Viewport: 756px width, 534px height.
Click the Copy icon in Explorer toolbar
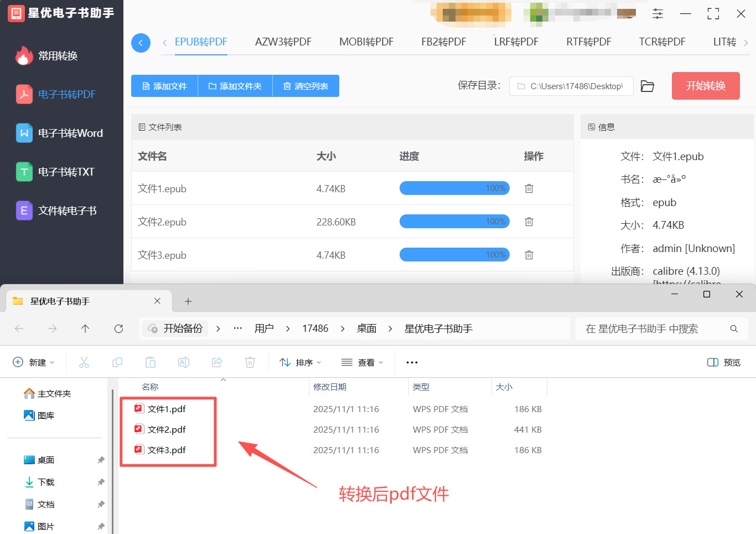pyautogui.click(x=117, y=362)
